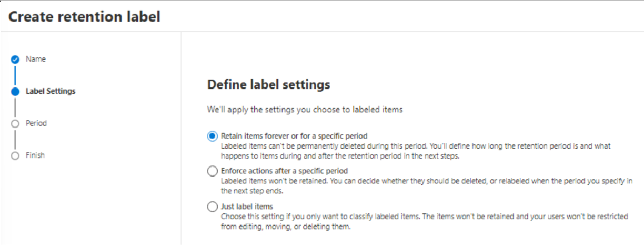The height and width of the screenshot is (245, 644).
Task: Open the Finish step label
Action: 35,155
